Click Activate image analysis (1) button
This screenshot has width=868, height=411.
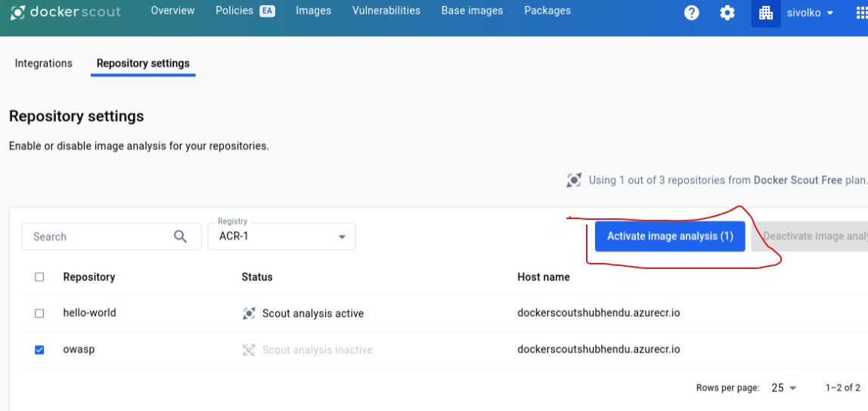670,236
